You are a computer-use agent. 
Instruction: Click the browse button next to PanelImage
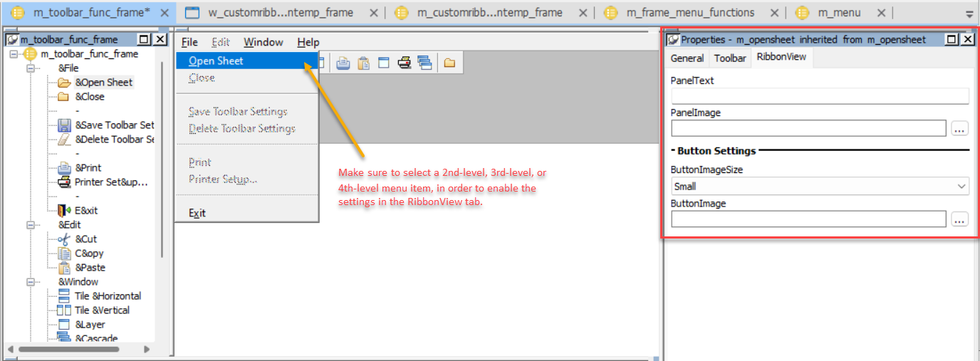pos(960,129)
